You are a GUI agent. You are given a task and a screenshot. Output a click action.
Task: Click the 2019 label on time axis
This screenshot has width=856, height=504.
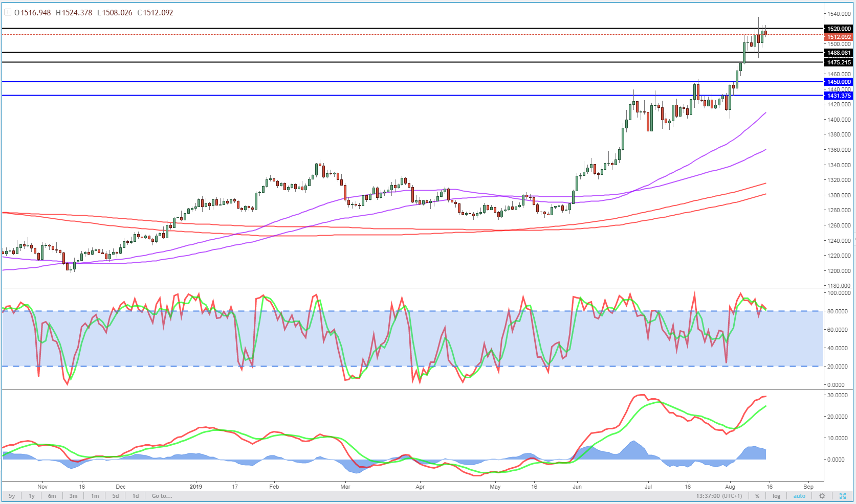(x=196, y=487)
